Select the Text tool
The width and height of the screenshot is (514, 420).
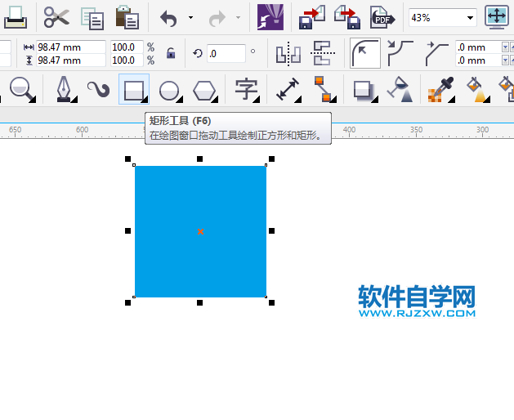[247, 89]
